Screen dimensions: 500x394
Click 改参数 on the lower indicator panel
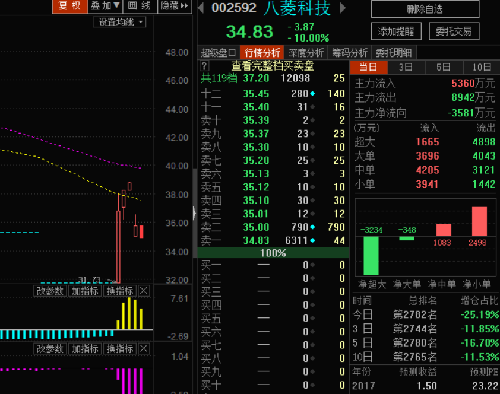(50, 349)
